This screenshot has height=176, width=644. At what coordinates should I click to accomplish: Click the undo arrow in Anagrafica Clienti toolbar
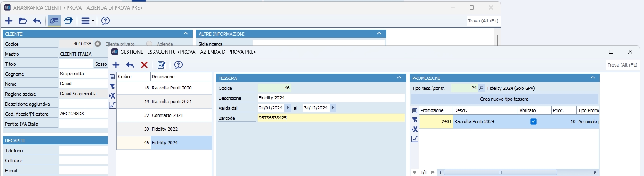pyautogui.click(x=37, y=21)
